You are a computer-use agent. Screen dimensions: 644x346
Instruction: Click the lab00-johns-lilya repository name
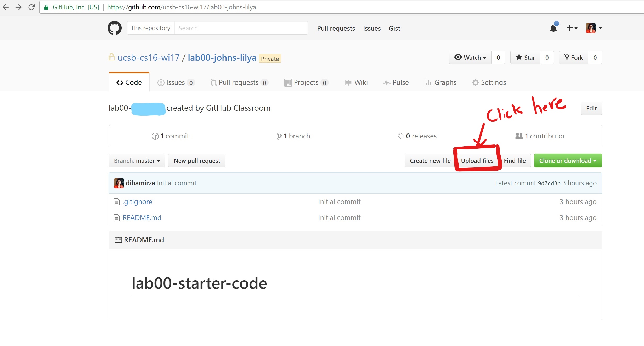coord(222,57)
